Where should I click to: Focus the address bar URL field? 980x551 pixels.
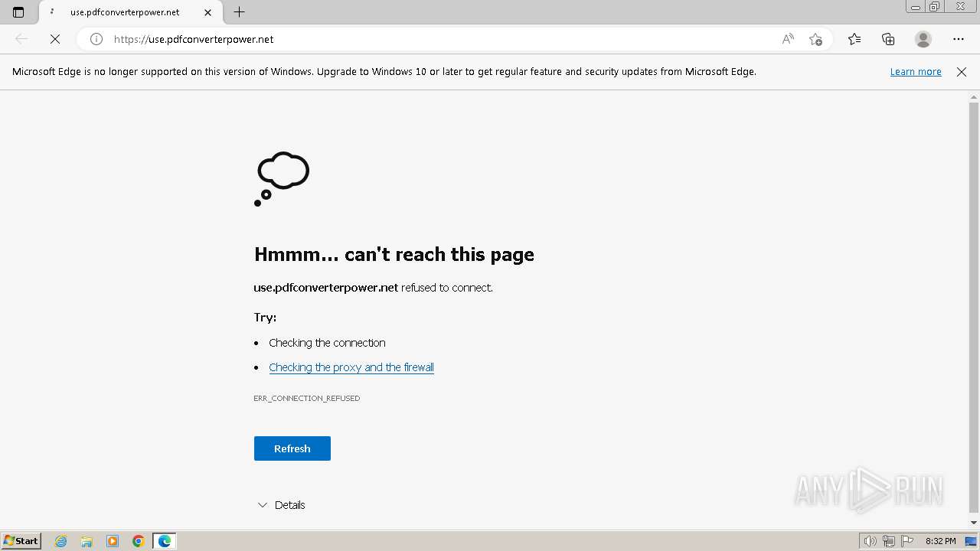click(444, 39)
